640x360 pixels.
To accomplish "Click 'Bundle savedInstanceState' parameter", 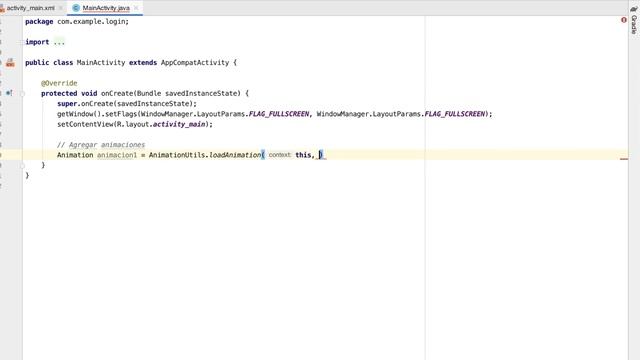I will 189,93.
